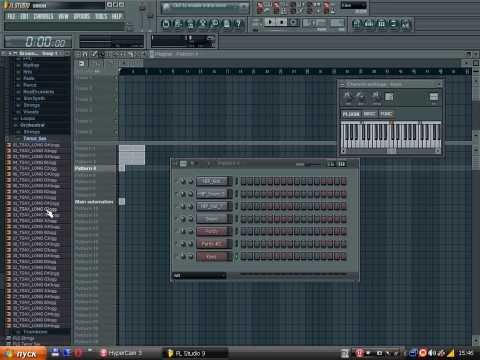Show the mixer via its view icon
The height and width of the screenshot is (360, 480).
[405, 24]
